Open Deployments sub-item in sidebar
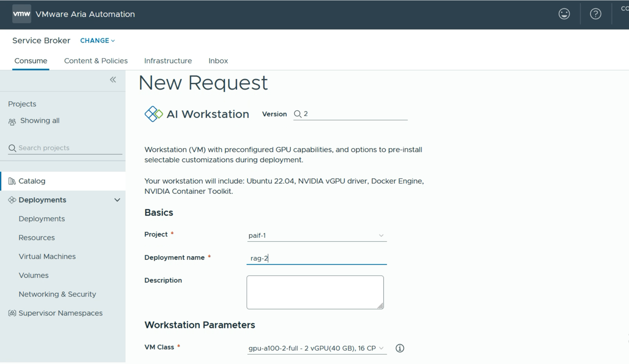This screenshot has width=629, height=364. (x=42, y=219)
